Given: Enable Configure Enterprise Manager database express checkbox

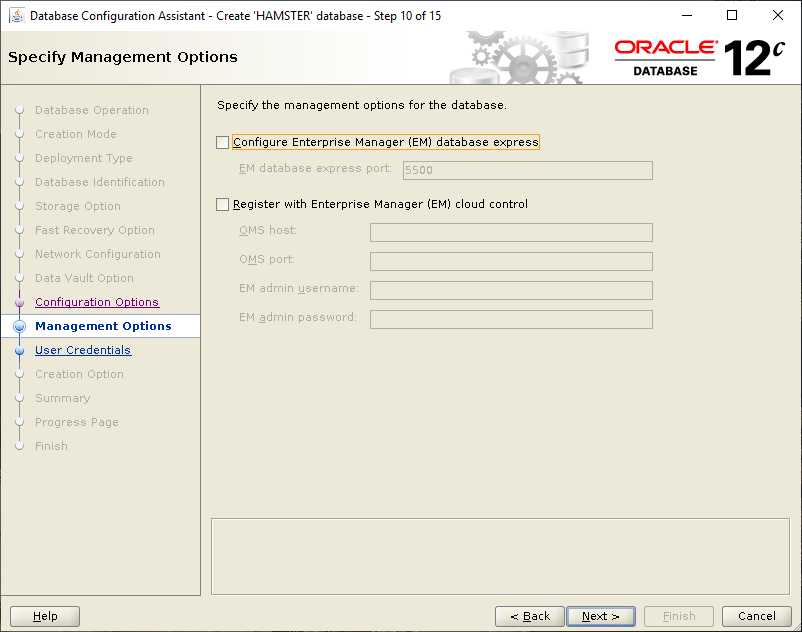Looking at the screenshot, I should [222, 142].
